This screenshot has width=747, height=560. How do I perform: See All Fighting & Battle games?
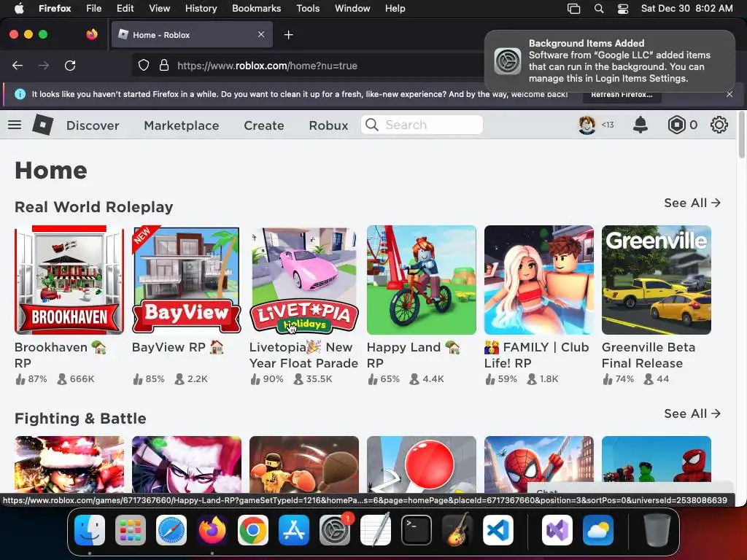pos(692,413)
